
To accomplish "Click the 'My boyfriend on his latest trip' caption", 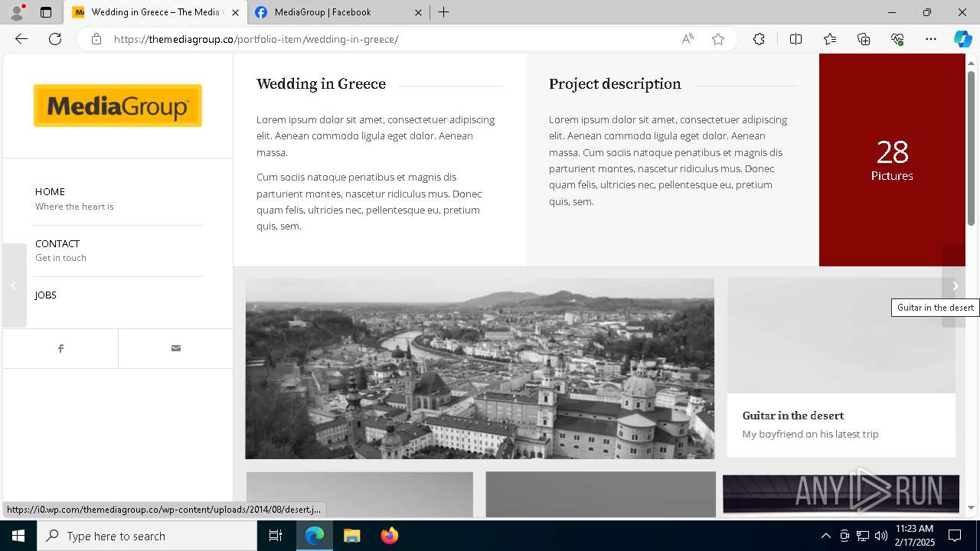I will [x=810, y=434].
